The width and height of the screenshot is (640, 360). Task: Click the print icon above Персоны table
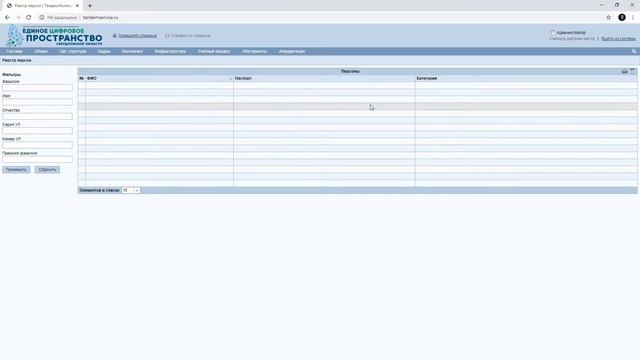coord(624,71)
